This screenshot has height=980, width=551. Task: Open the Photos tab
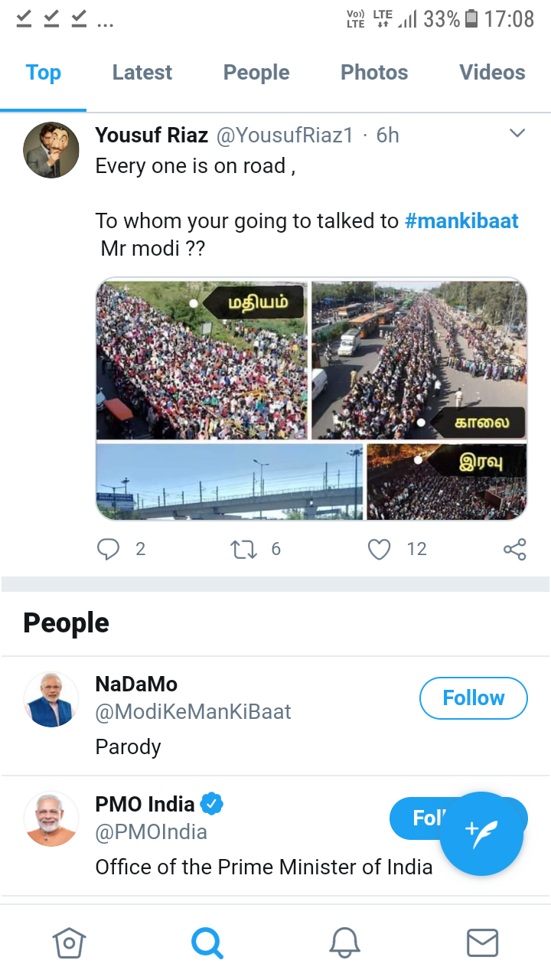tap(374, 73)
